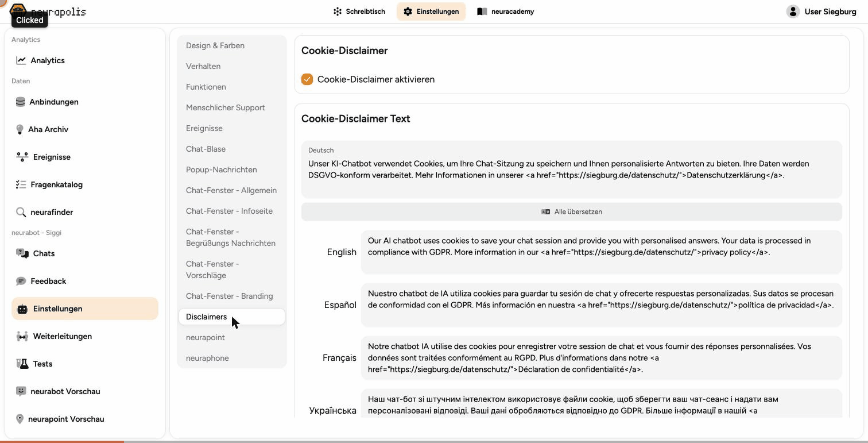Image resolution: width=868 pixels, height=443 pixels.
Task: Click the gear icon in top Einstellungen tab
Action: (x=408, y=11)
